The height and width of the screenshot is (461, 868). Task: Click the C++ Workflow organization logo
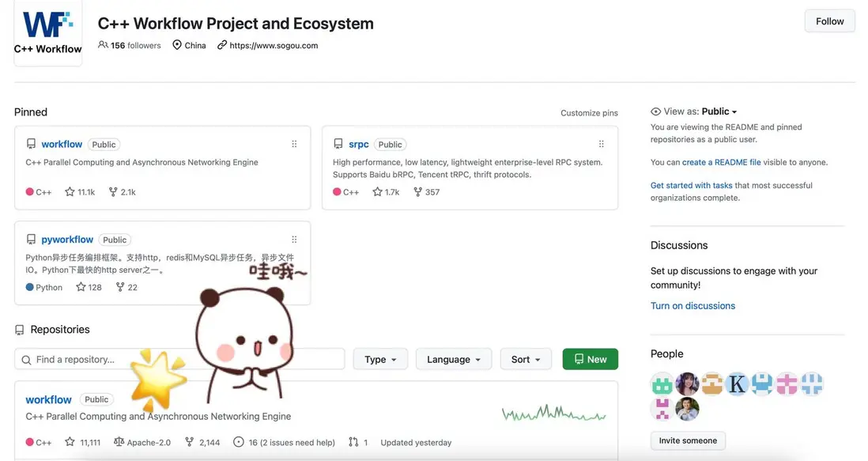coord(48,32)
